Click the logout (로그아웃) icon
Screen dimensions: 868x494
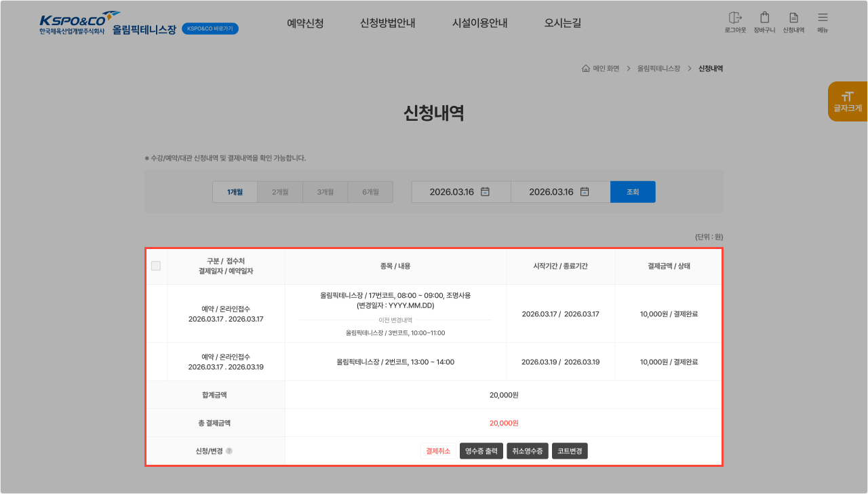(x=735, y=18)
